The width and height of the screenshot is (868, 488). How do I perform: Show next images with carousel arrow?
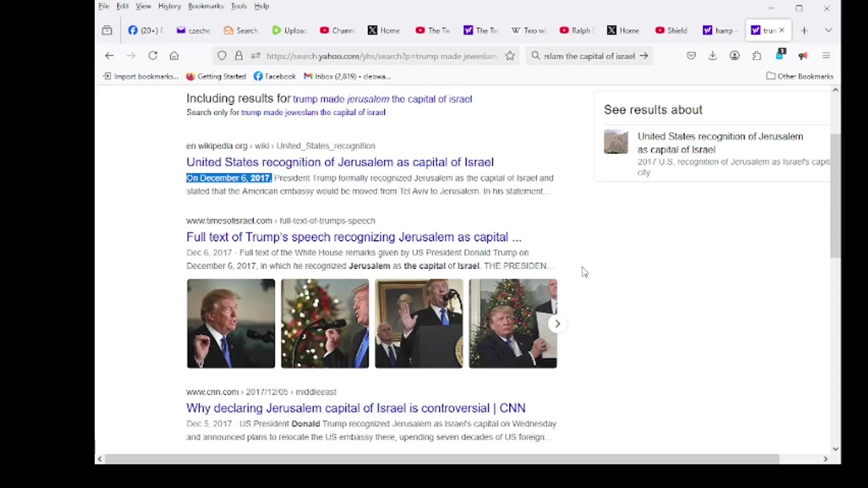[557, 323]
